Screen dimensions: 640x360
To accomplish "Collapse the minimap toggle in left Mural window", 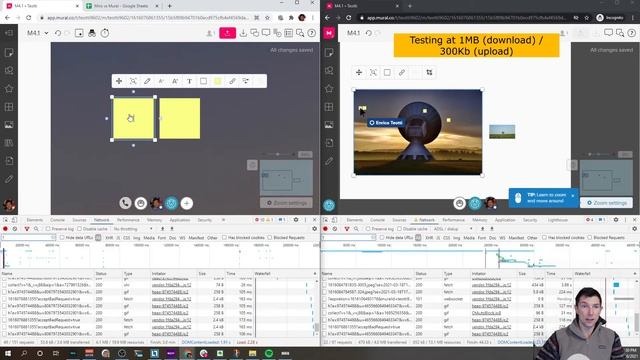I will 252,165.
